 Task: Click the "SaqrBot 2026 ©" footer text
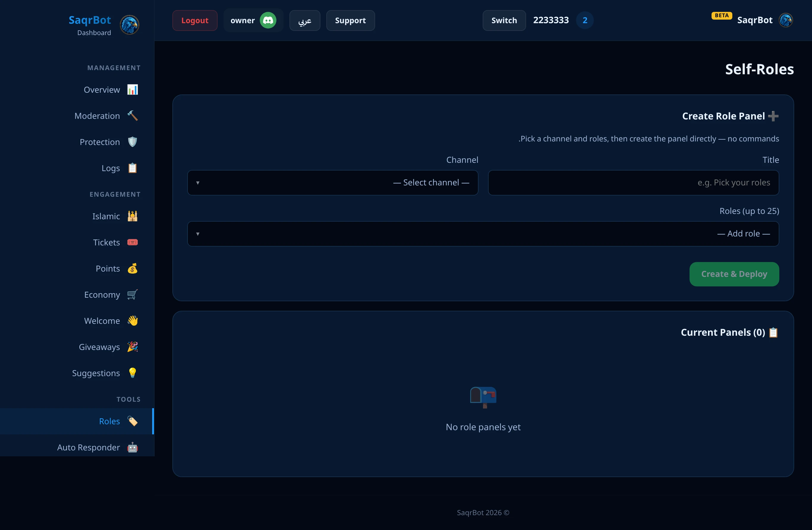pos(483,512)
